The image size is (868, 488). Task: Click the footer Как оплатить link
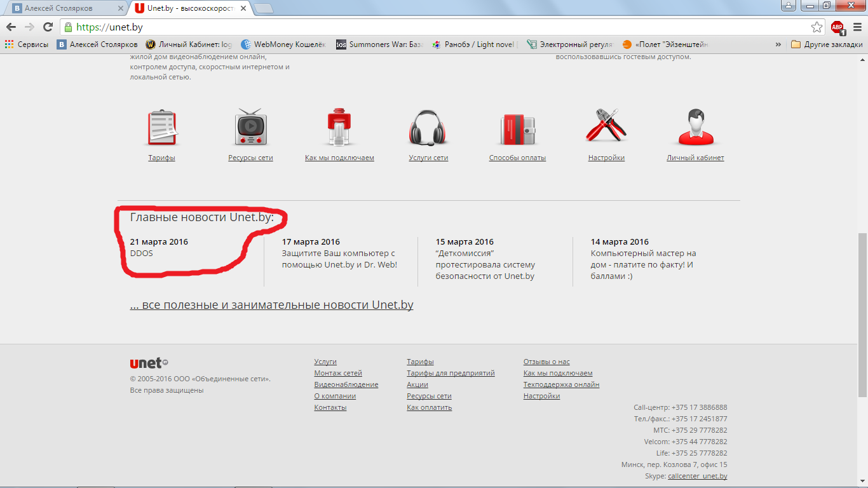[x=430, y=407]
